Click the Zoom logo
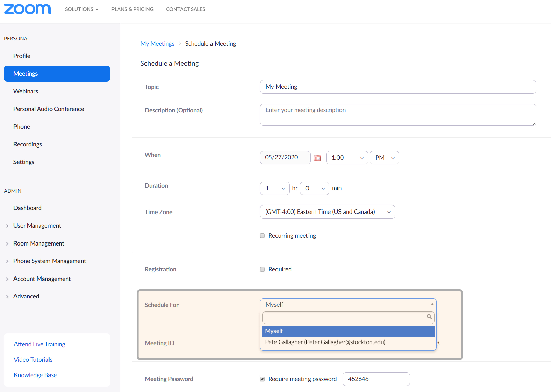This screenshot has height=392, width=551. pos(27,9)
